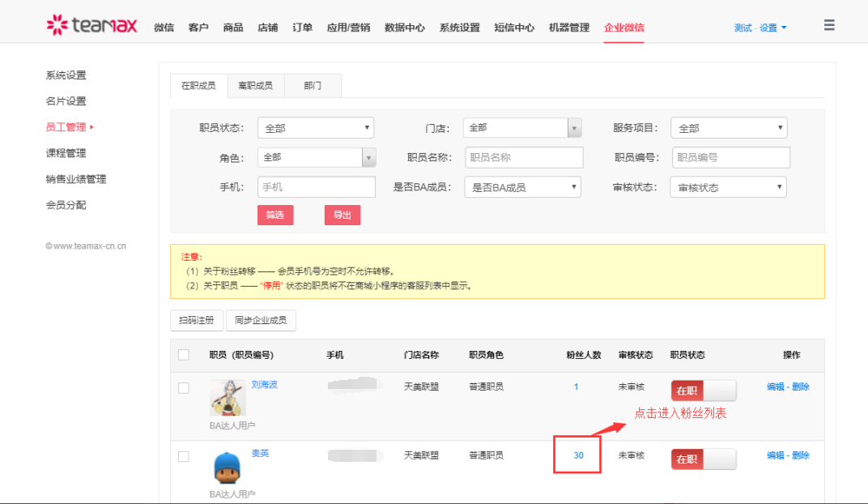868x504 pixels.
Task: Tick the checkbox for 麦英's row
Action: [184, 457]
